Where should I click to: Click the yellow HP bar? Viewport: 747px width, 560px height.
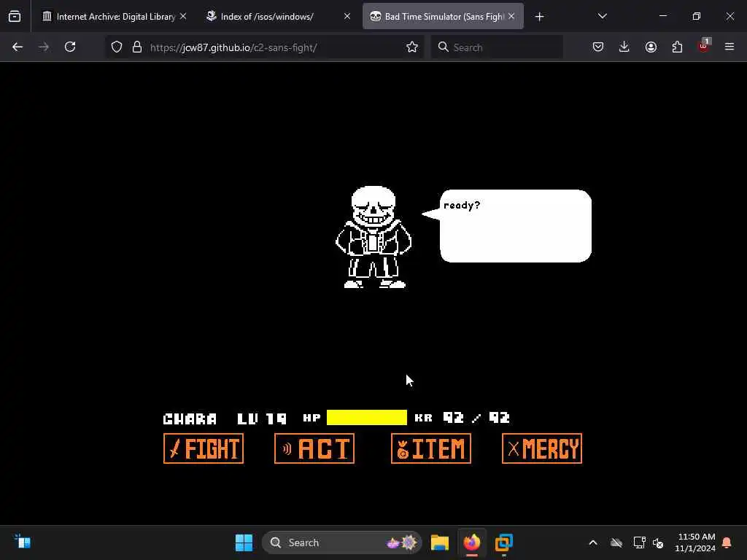pos(367,418)
